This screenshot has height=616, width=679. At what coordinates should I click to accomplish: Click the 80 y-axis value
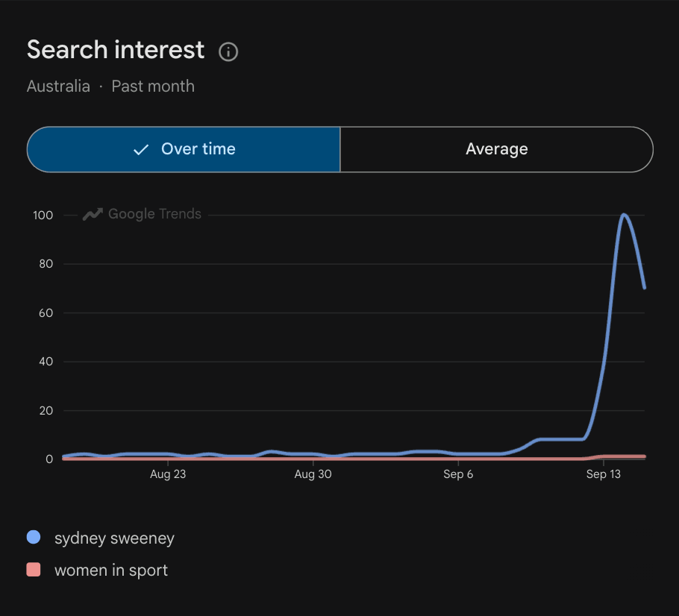[46, 264]
